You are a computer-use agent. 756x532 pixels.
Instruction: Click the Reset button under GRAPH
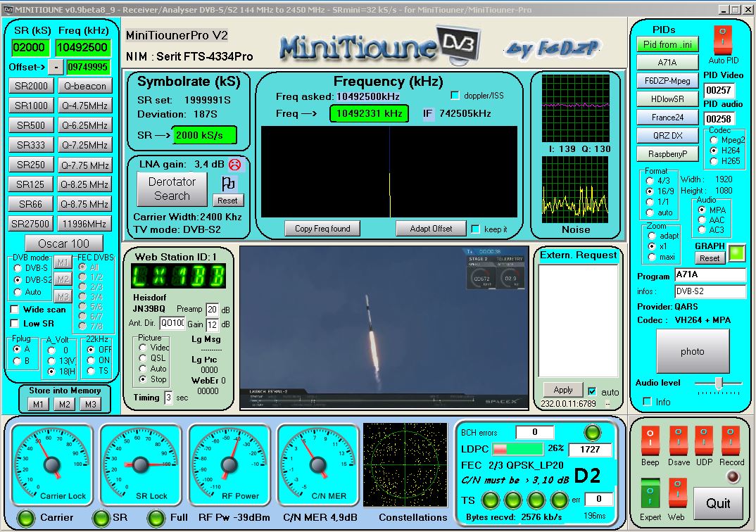click(x=710, y=258)
